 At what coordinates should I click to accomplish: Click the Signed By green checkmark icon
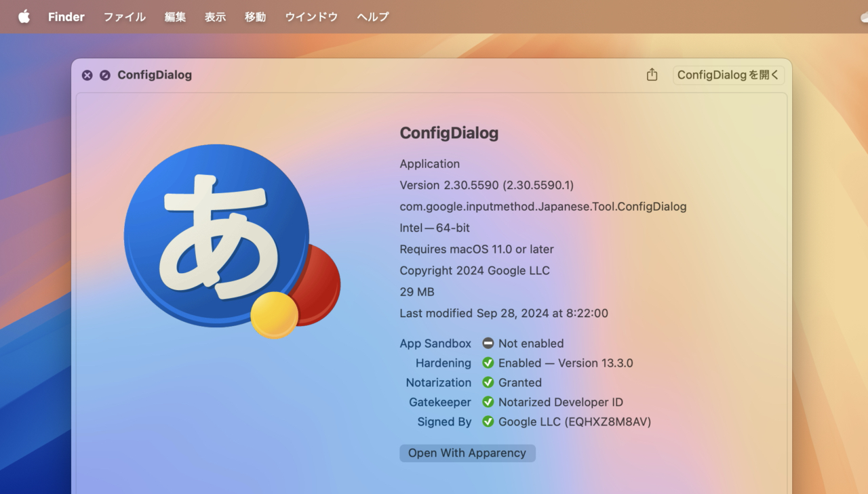point(488,421)
